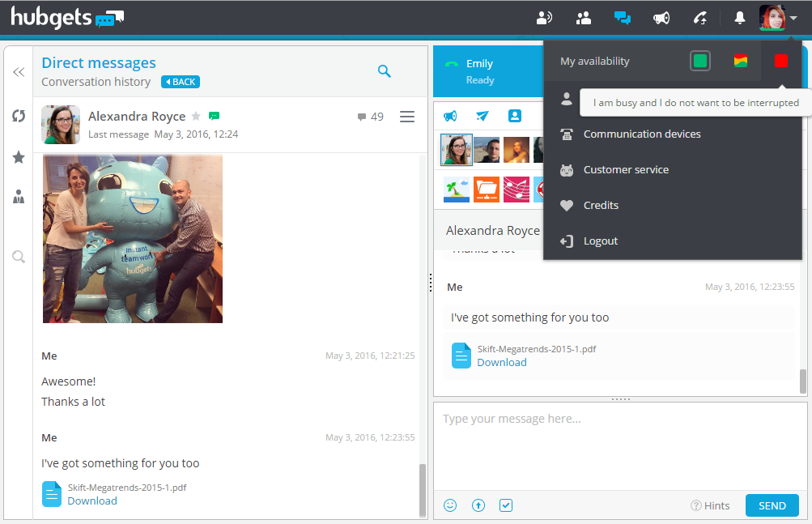Select Alexandra Royce's avatar in the contacts strip
812x524 pixels.
coord(457,150)
